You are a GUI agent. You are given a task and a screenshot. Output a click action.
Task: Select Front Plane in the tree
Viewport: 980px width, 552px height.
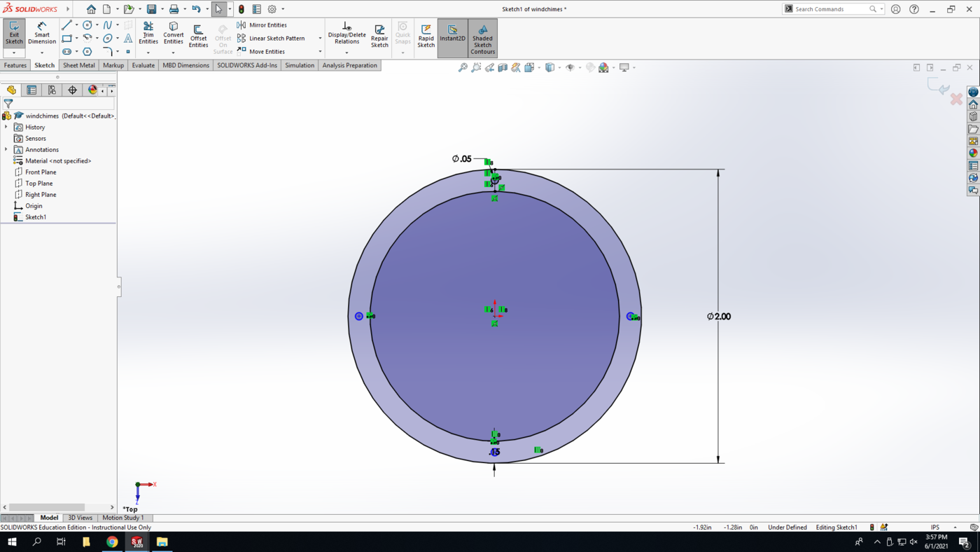pos(41,172)
